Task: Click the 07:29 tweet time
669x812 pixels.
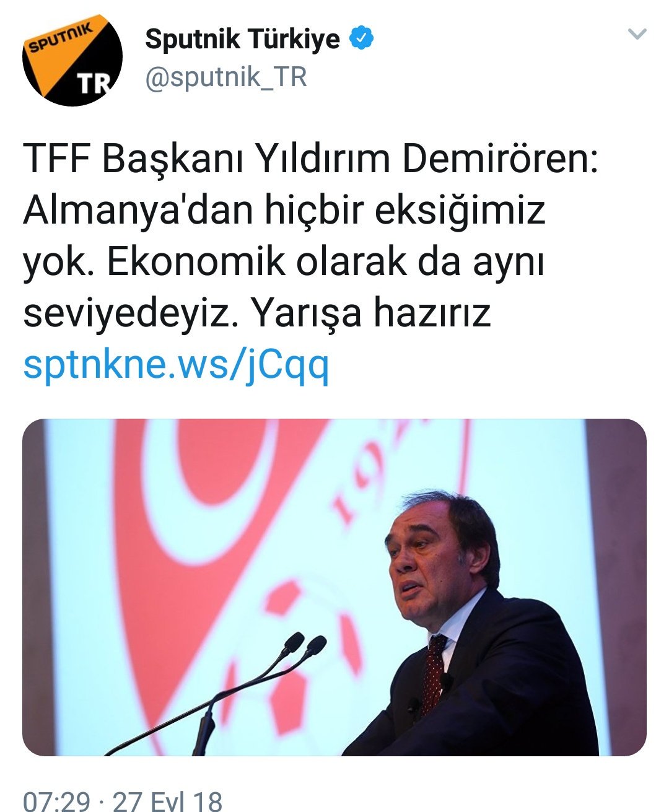Action: (56, 801)
